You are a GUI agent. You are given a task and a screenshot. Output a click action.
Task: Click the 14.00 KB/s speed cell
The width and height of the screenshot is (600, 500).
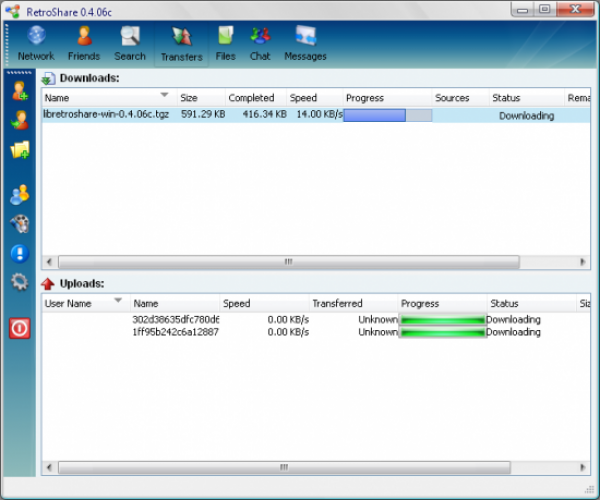click(319, 114)
